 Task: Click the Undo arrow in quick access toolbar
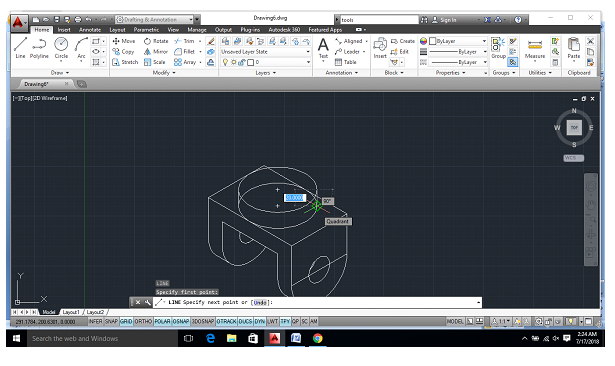(x=89, y=19)
